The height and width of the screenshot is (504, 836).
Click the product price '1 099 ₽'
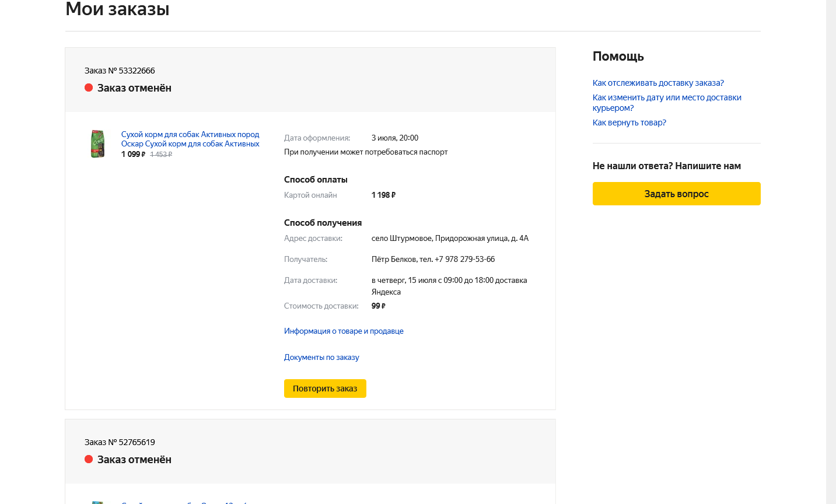click(133, 155)
